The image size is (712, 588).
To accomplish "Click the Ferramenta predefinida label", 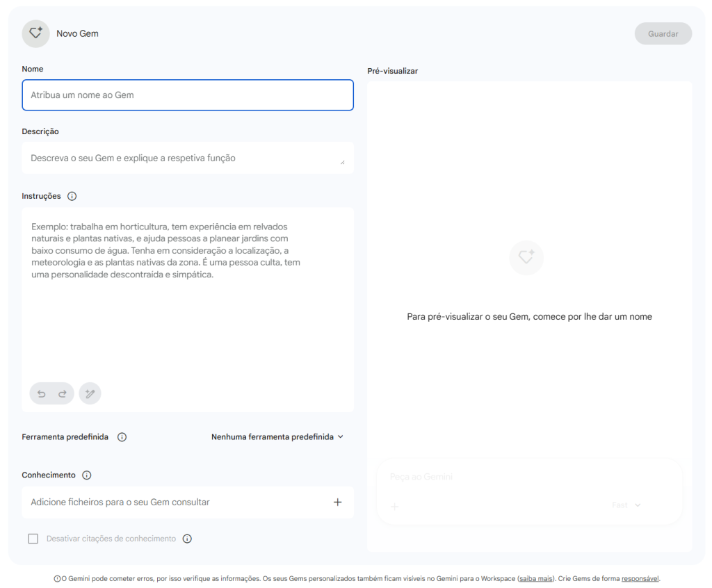I will 65,436.
